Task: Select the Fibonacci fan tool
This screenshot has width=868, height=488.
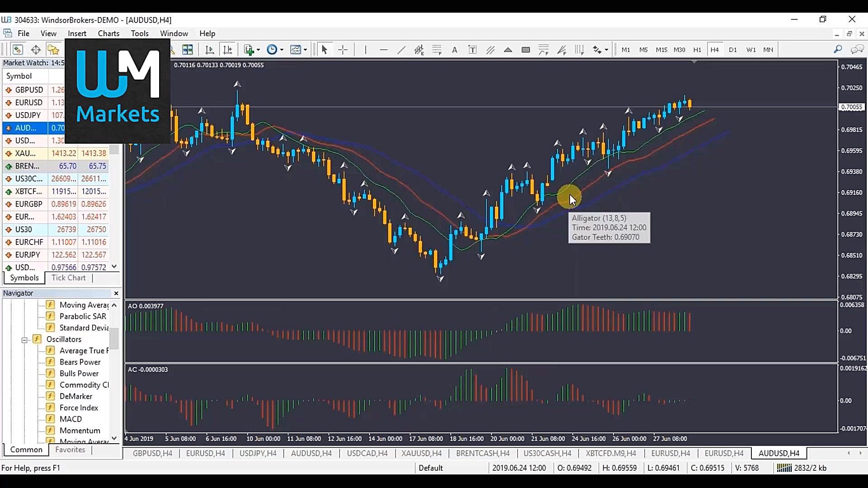Action: pos(562,50)
